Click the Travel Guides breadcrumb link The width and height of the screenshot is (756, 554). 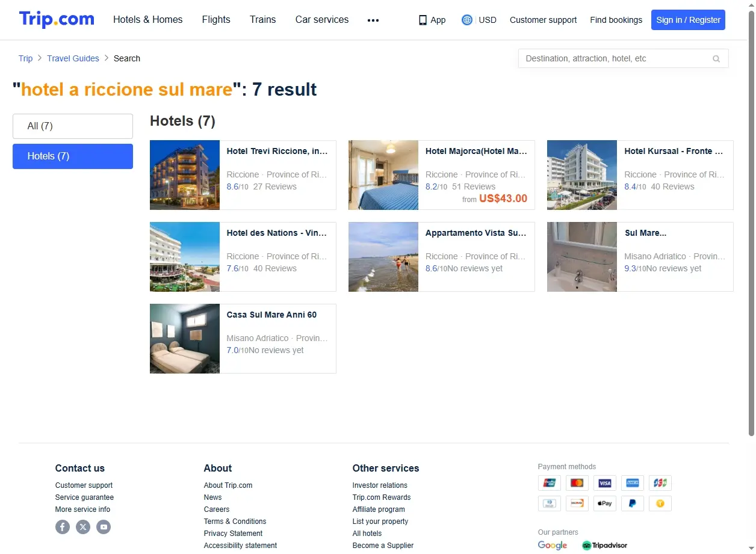73,58
